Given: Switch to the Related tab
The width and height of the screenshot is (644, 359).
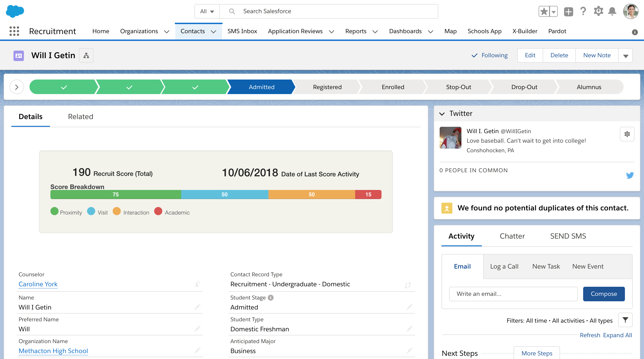Looking at the screenshot, I should click(80, 117).
